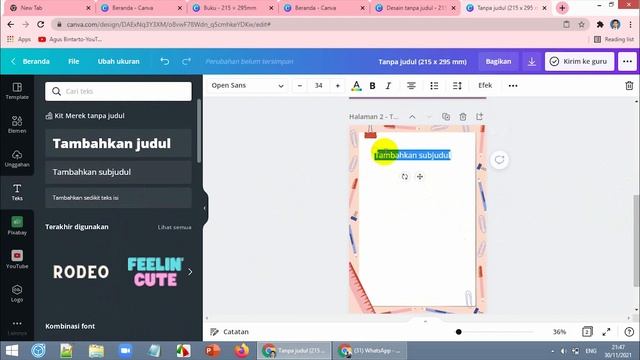
Task: Bookmark this page with star
Action: [x=581, y=24]
